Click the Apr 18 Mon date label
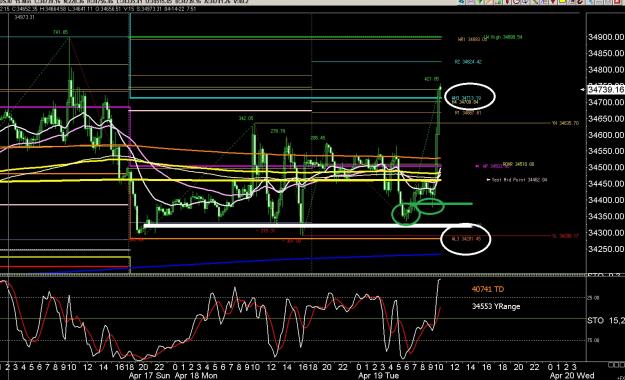Image resolution: width=625 pixels, height=380 pixels. coord(197,376)
